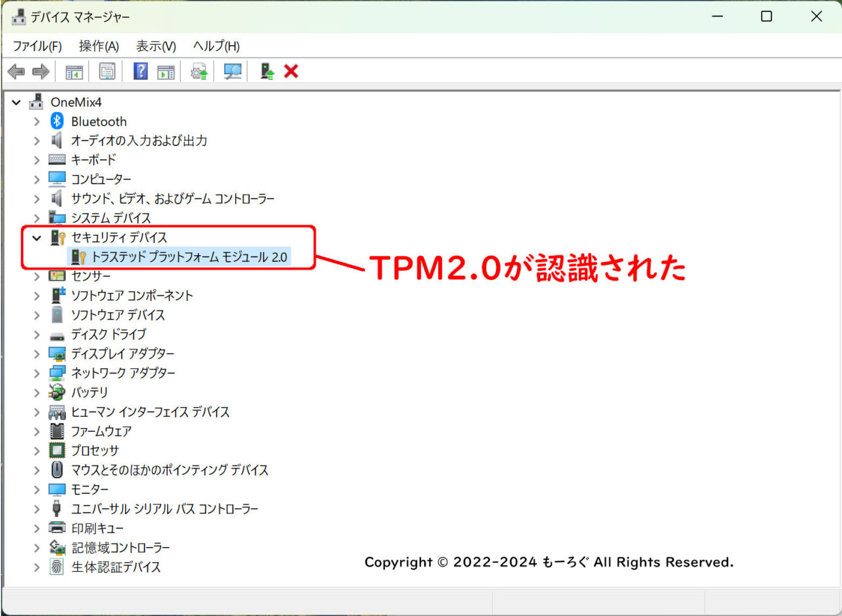Select the ファームウェア label
This screenshot has width=842, height=616.
coord(102,431)
